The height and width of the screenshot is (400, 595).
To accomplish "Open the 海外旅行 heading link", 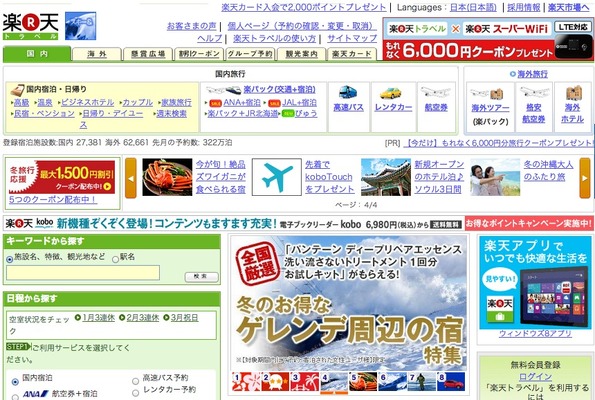I will pyautogui.click(x=532, y=74).
